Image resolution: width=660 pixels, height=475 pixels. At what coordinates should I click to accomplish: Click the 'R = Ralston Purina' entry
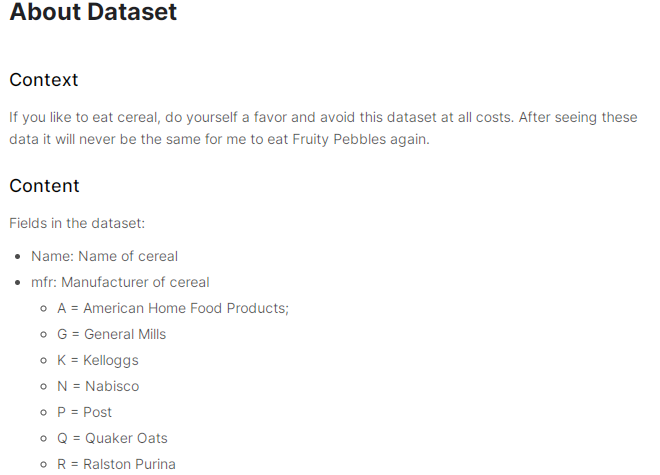[116, 464]
